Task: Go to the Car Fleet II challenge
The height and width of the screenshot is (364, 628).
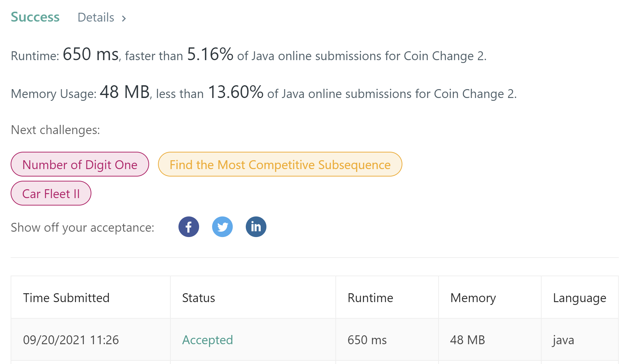Action: click(x=51, y=193)
